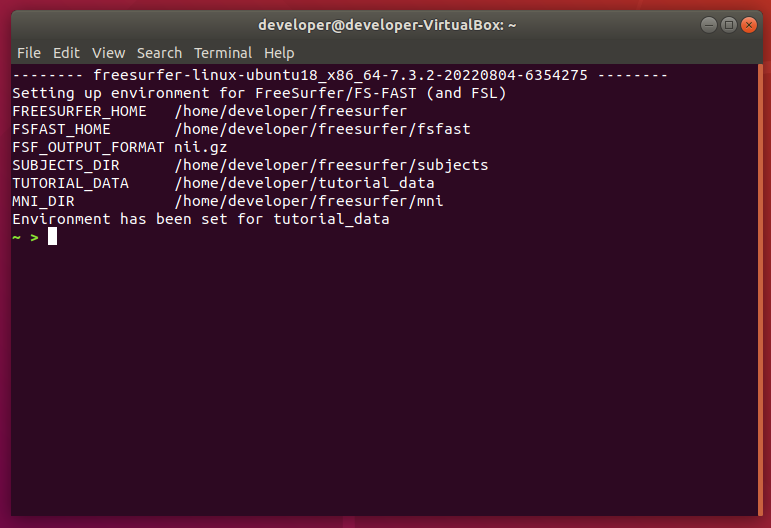
Task: Click the freesurfer-linux-ubuntu18 version header line
Action: coord(340,75)
